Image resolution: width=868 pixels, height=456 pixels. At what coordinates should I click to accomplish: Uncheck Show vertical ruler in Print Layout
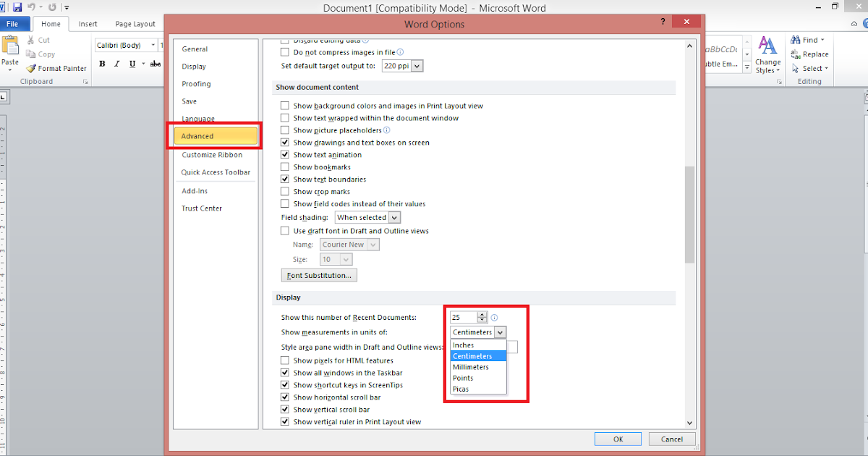[x=284, y=422]
